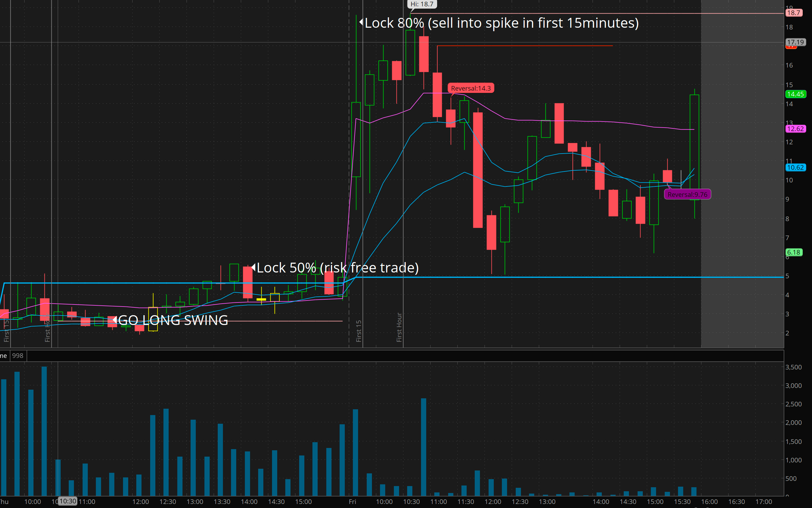This screenshot has width=812, height=508.
Task: Click the gray 17.19 crosshair price label
Action: click(x=795, y=42)
